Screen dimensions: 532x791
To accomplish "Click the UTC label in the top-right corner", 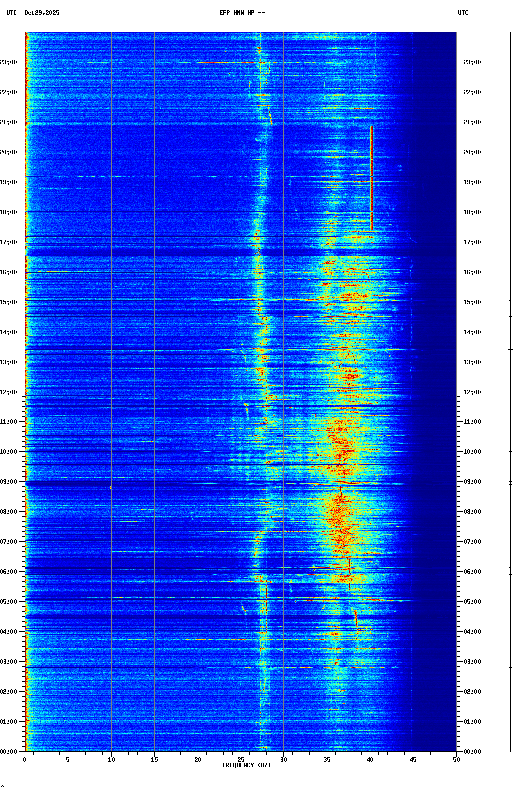I will 463,13.
